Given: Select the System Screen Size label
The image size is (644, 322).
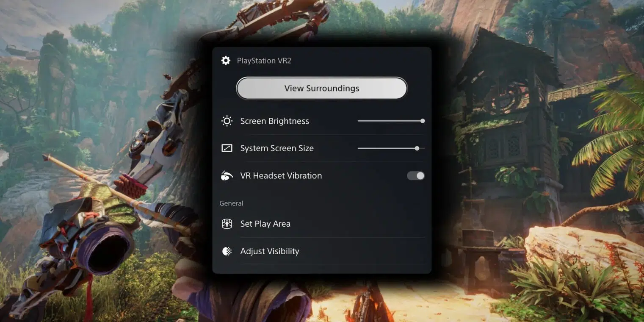Looking at the screenshot, I should pos(277,148).
